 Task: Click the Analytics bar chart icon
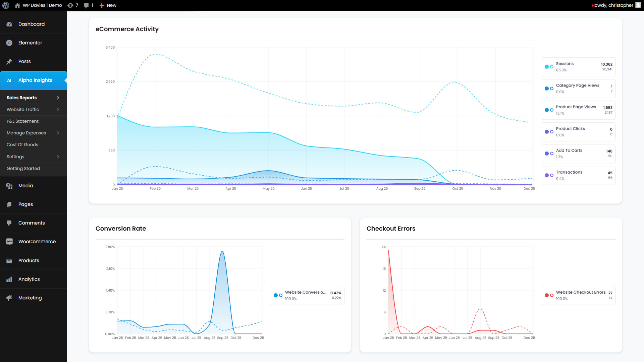click(x=9, y=279)
